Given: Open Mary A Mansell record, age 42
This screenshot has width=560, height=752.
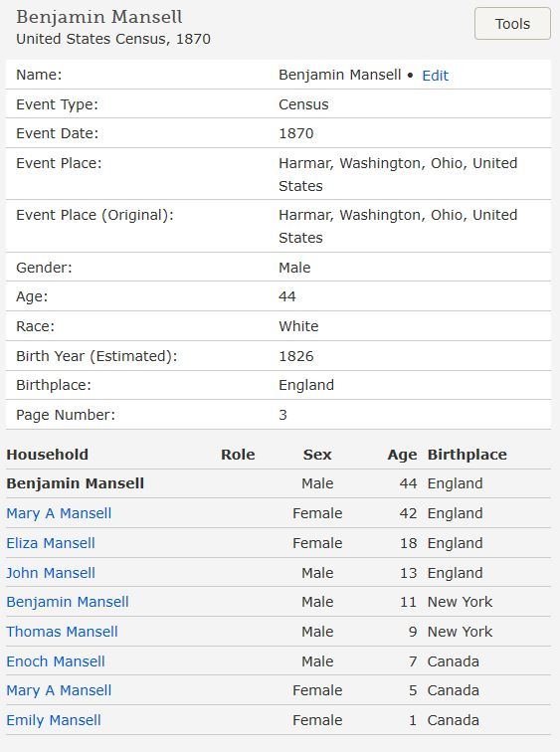Looking at the screenshot, I should pos(59,513).
